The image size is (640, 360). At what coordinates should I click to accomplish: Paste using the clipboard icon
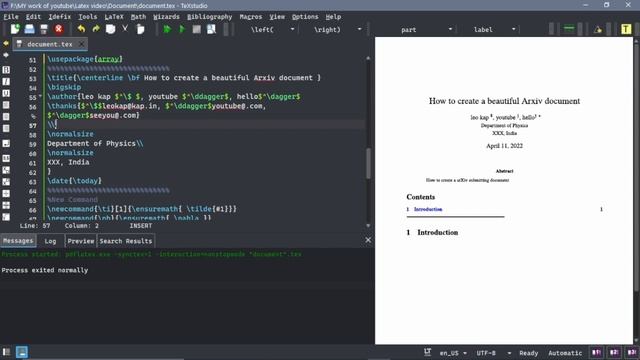[x=140, y=29]
